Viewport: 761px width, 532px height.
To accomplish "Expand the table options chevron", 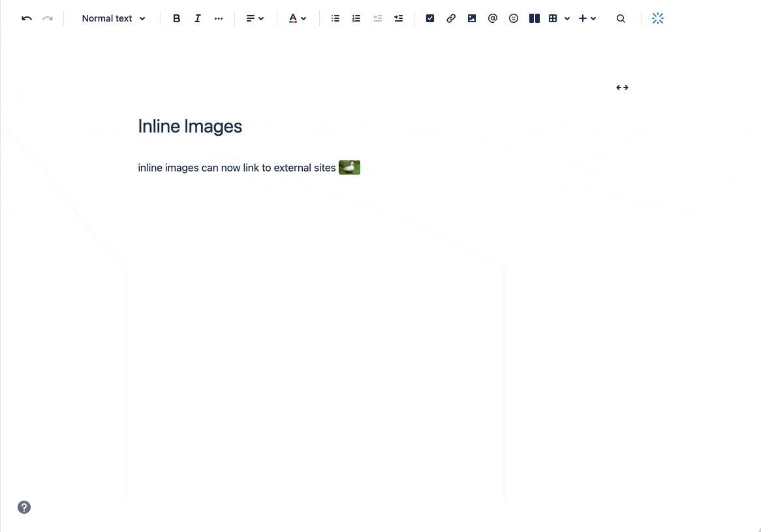I will coord(567,18).
